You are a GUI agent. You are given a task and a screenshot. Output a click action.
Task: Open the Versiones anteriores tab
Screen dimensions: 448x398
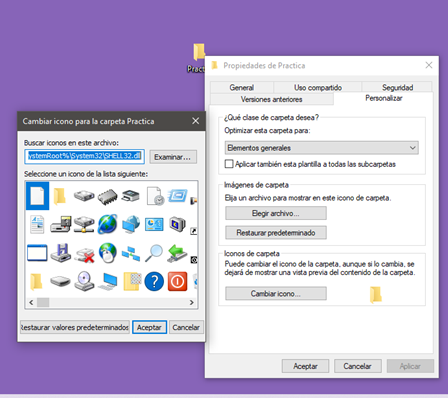(x=272, y=99)
